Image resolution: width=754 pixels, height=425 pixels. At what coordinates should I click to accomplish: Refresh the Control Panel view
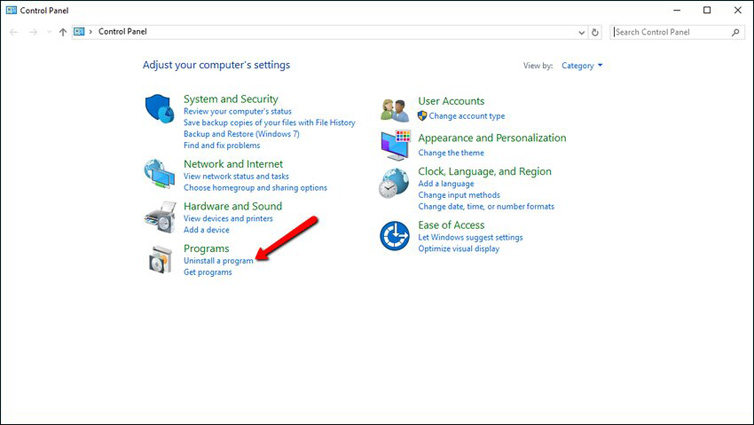coord(596,32)
